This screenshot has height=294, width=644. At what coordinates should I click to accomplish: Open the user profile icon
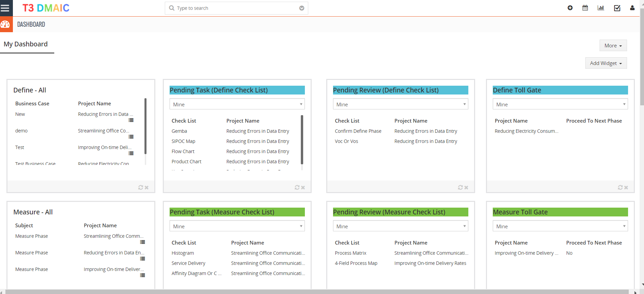click(632, 8)
